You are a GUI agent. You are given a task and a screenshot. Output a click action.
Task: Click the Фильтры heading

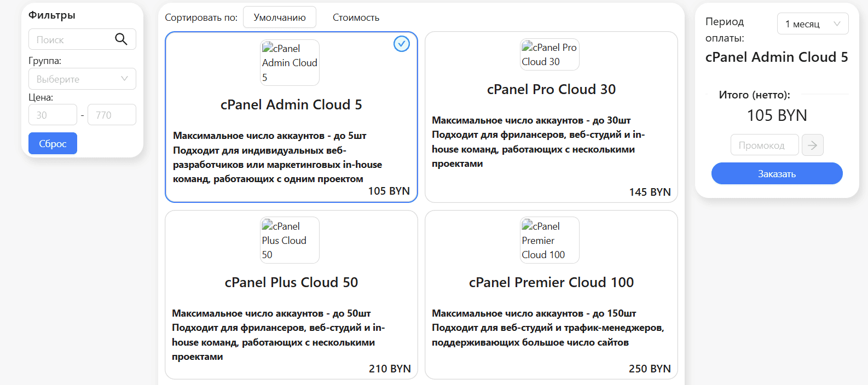click(x=52, y=15)
